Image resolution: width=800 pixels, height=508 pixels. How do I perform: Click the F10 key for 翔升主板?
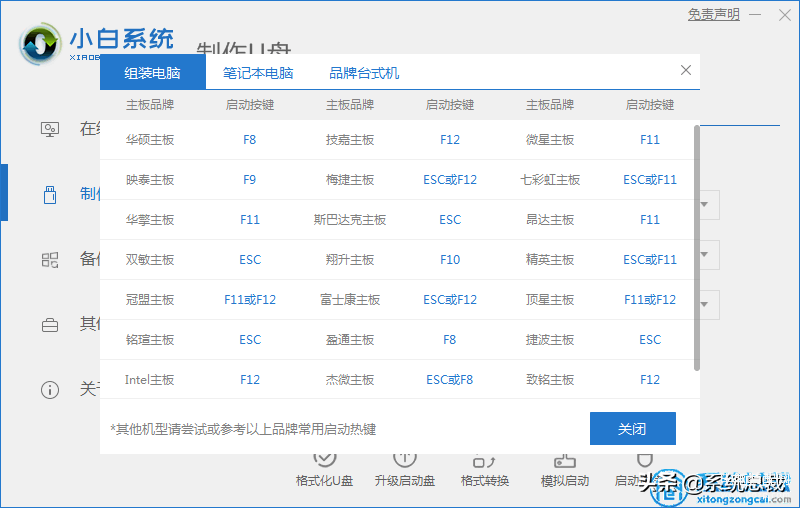[x=450, y=260]
